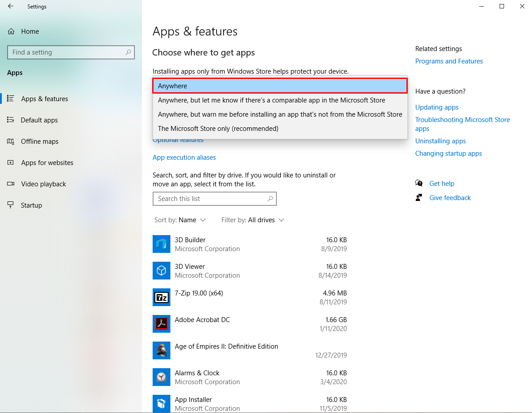Open Startup section
The height and width of the screenshot is (413, 532).
(x=71, y=205)
